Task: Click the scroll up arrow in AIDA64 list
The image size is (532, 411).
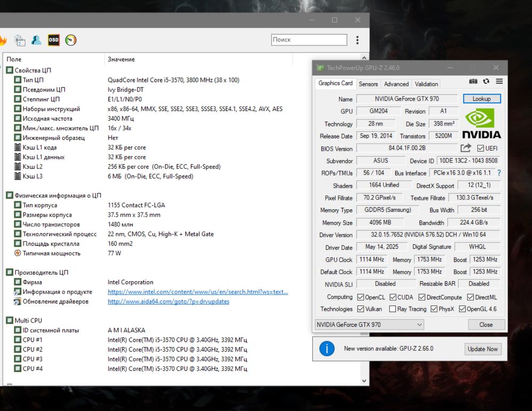Action: pos(364,57)
